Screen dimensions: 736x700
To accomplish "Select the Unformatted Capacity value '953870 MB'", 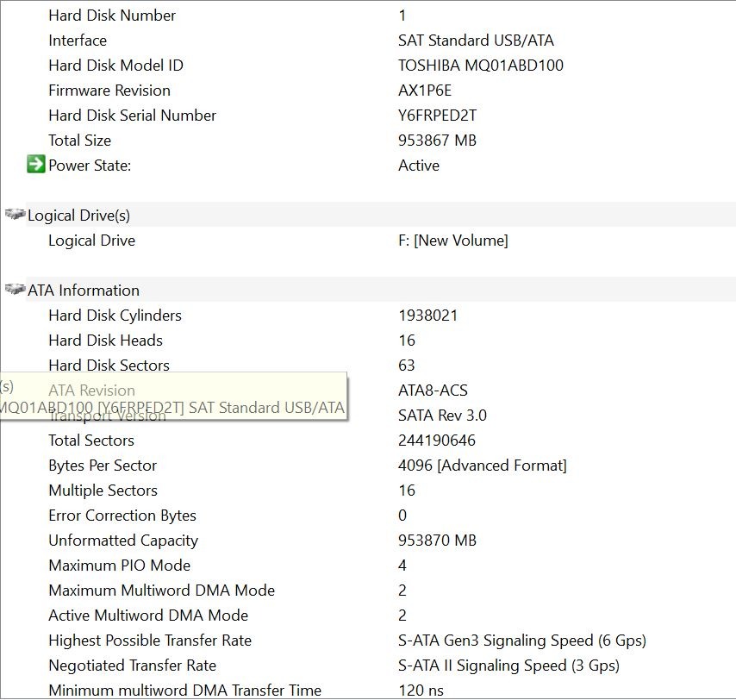I will [x=438, y=540].
